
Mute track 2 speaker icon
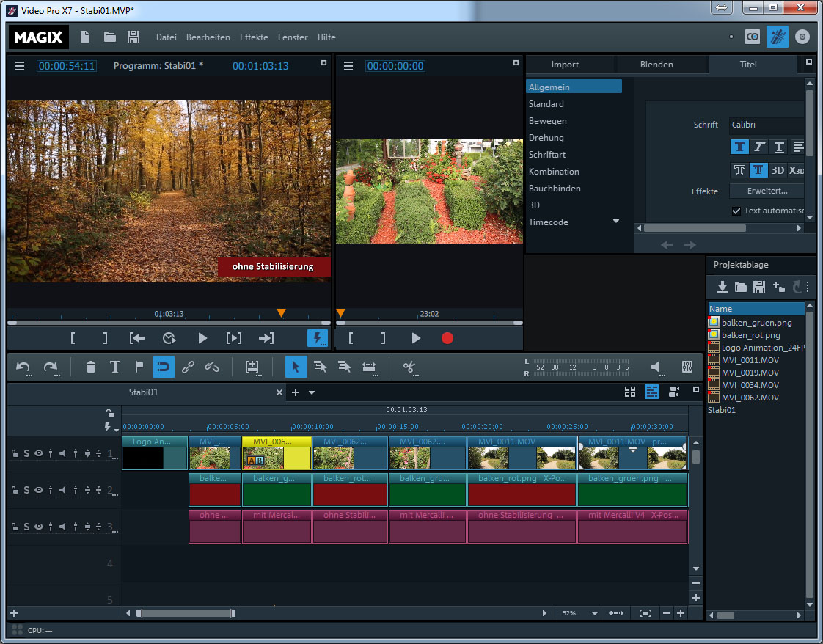[x=62, y=490]
